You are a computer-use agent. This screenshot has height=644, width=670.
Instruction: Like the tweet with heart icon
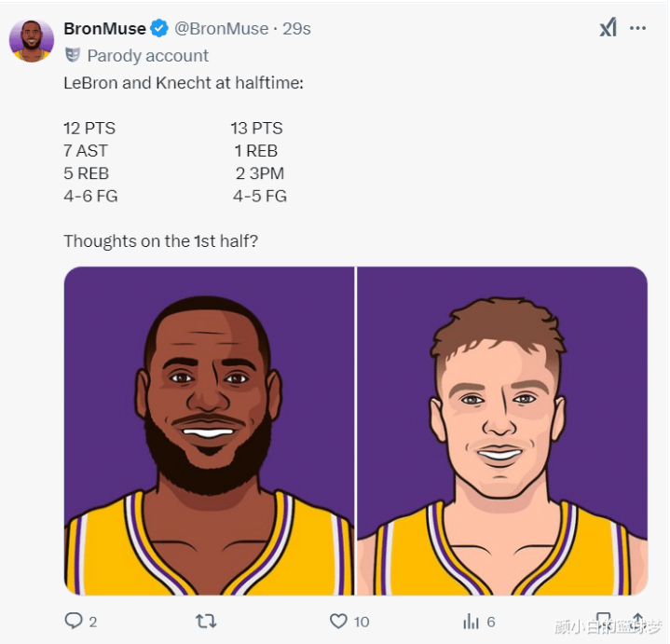tap(338, 621)
